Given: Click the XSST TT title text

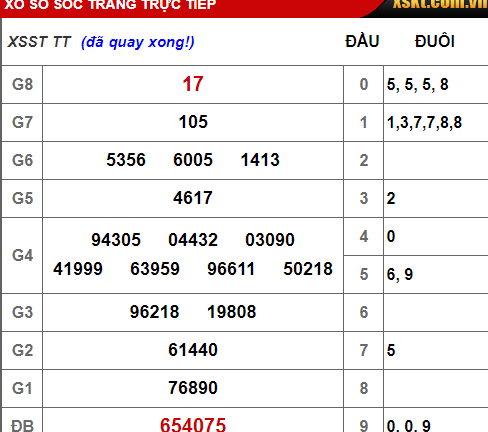Looking at the screenshot, I should (39, 42).
